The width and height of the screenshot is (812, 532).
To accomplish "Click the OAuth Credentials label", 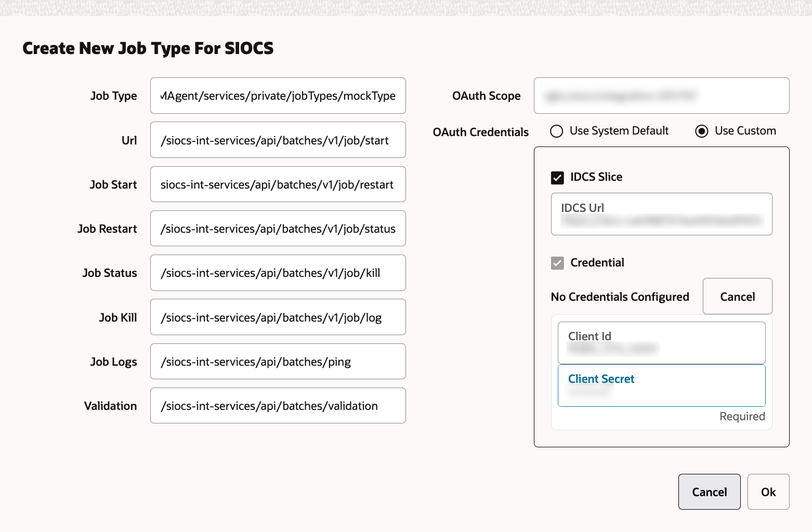I will 481,132.
